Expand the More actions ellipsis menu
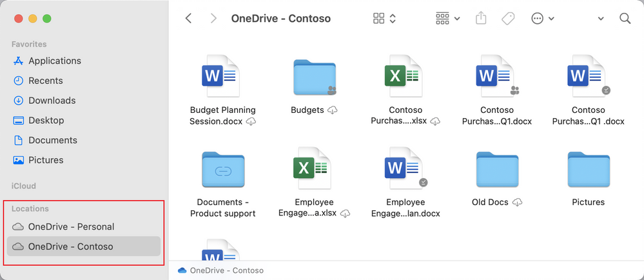644x280 pixels. click(x=543, y=19)
